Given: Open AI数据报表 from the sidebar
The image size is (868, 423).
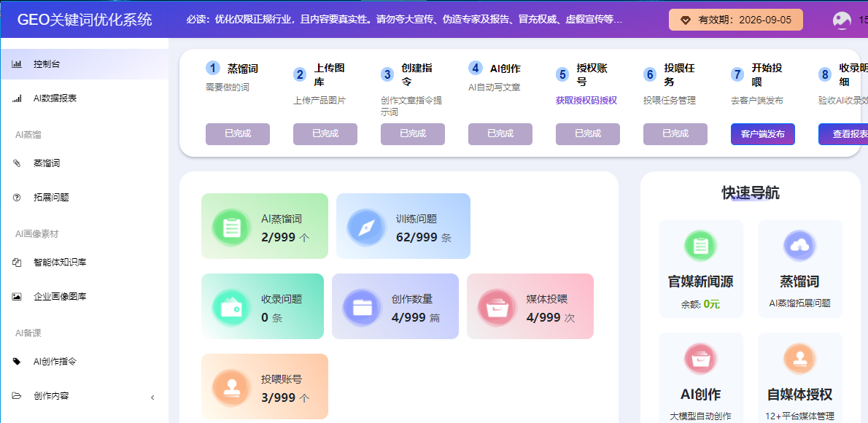Looking at the screenshot, I should 55,98.
